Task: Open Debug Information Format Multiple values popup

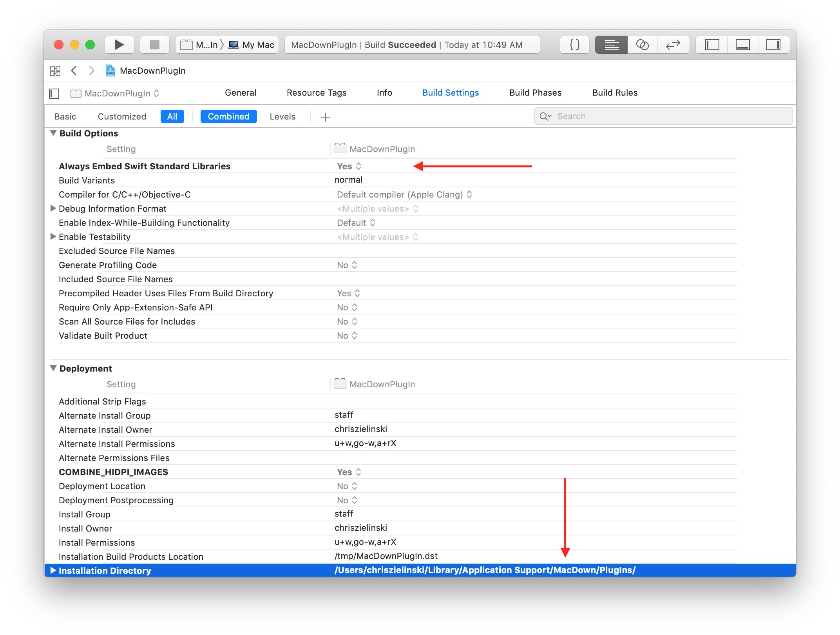Action: (x=378, y=209)
